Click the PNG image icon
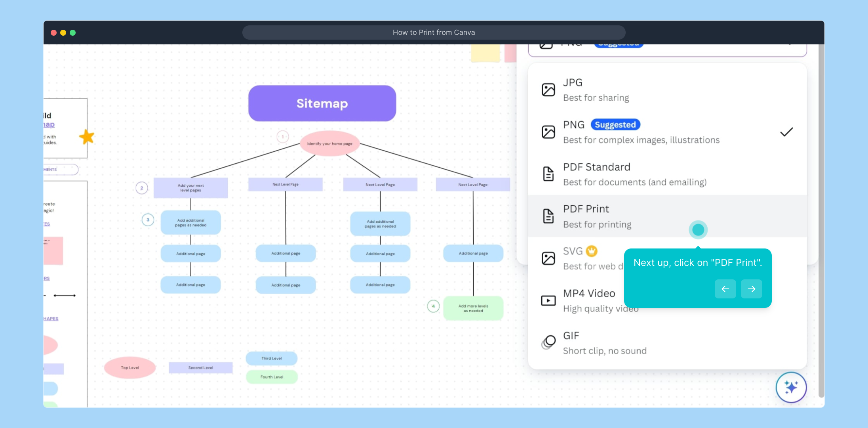 pos(548,132)
